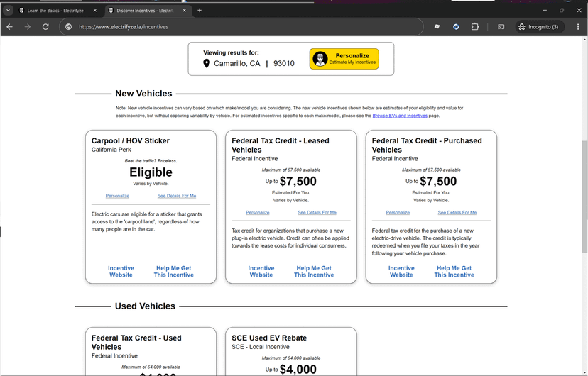Open a new tab with plus icon
The width and height of the screenshot is (588, 376).
[x=200, y=11]
